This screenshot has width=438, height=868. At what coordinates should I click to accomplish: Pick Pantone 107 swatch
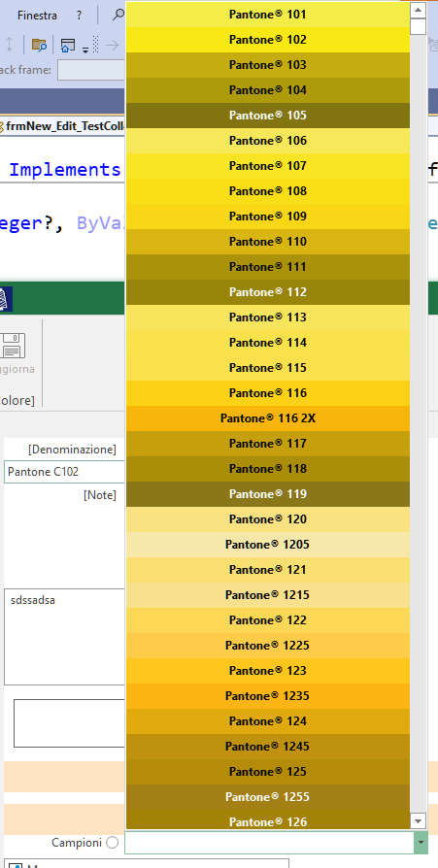tap(268, 166)
